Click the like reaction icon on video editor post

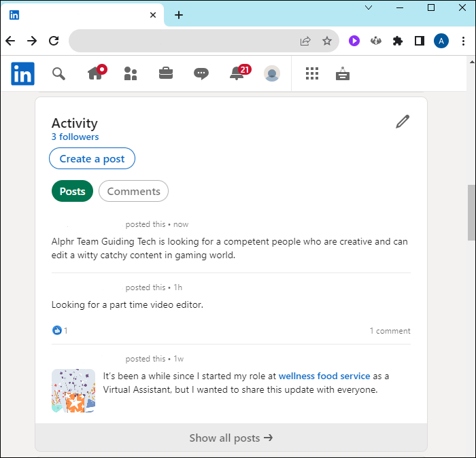[x=56, y=330]
